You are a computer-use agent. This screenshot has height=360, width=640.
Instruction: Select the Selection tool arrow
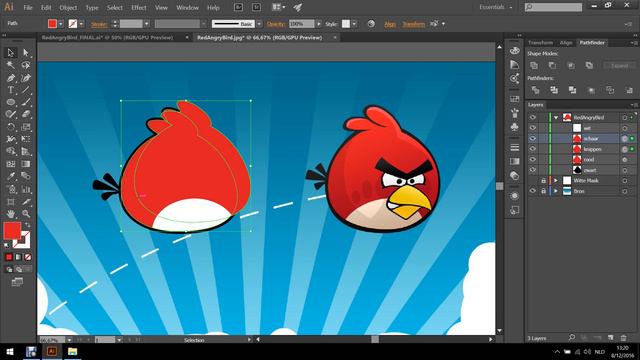coord(11,53)
